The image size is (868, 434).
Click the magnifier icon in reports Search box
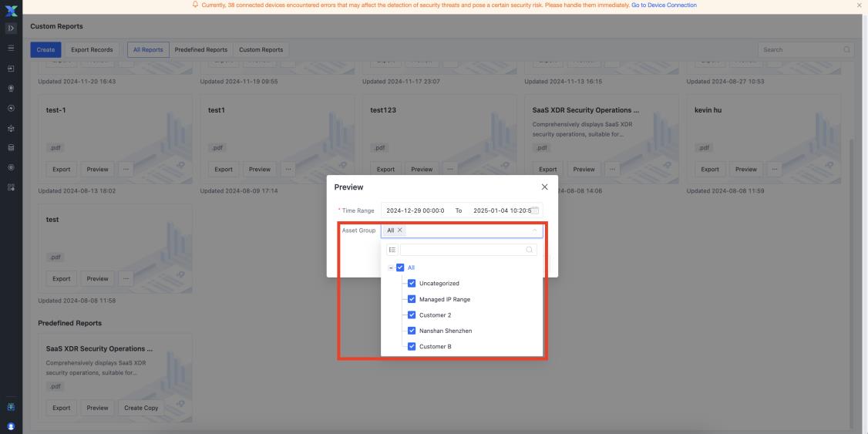[x=846, y=50]
